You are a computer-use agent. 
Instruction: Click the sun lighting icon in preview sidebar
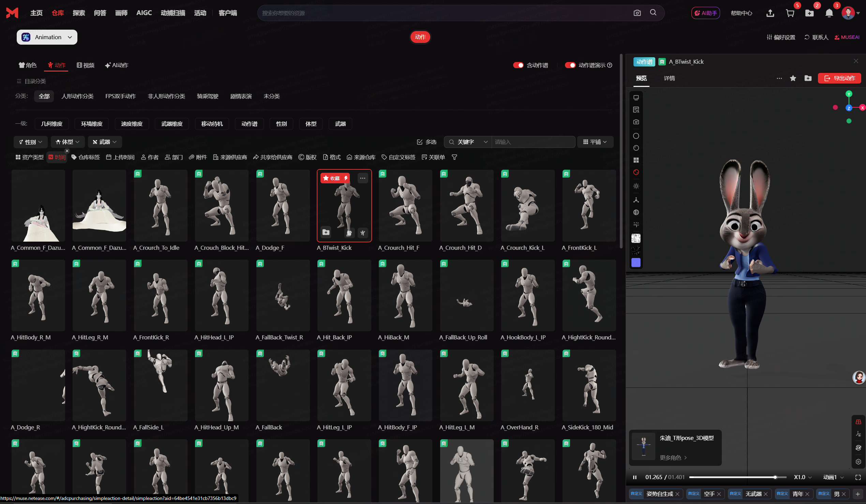[636, 186]
